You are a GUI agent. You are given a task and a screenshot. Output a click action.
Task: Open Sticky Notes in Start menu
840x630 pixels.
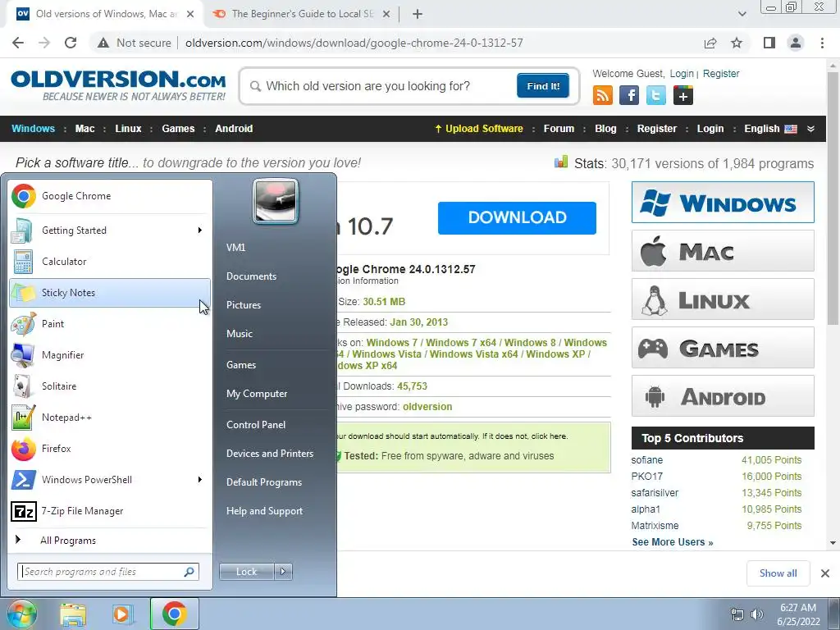coord(110,293)
